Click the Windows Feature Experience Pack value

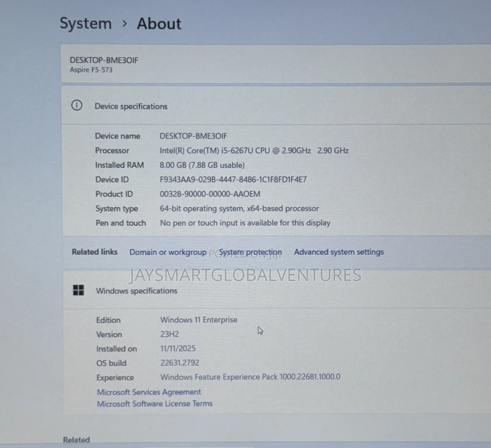coord(250,377)
